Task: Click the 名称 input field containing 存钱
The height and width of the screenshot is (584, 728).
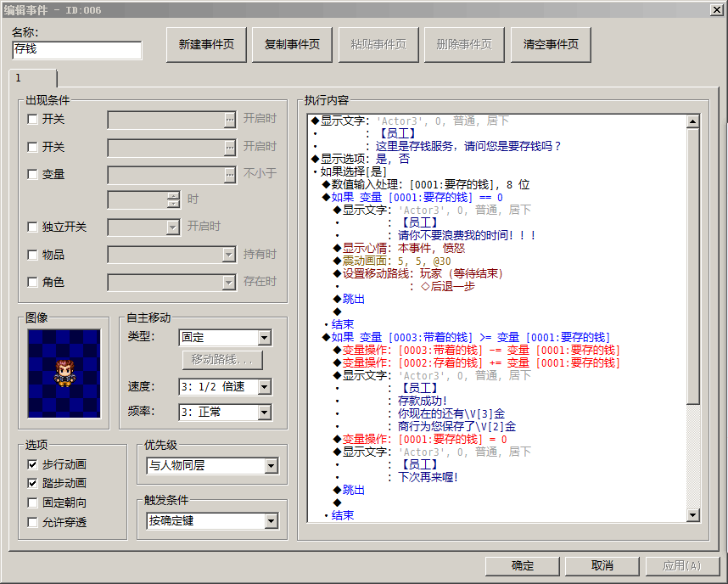Action: (77, 50)
